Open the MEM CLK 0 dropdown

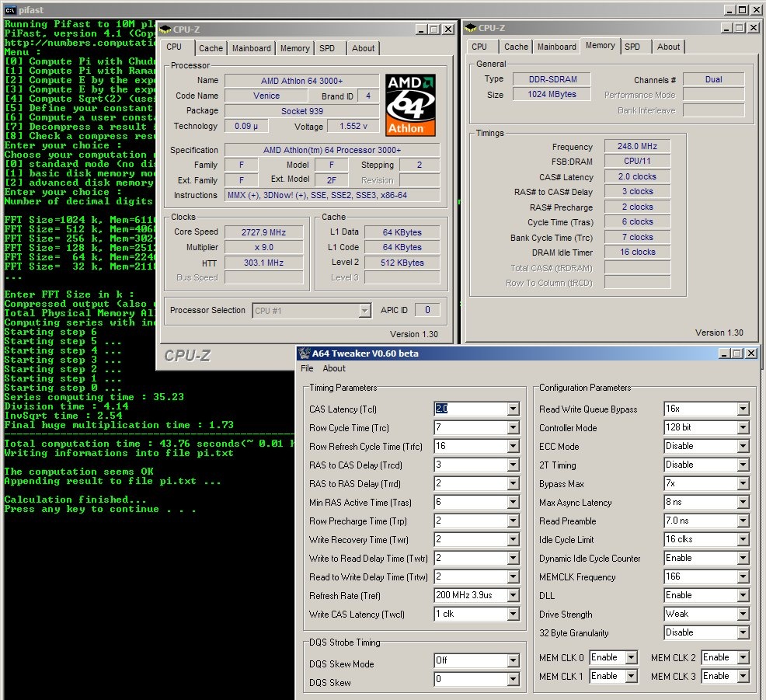(x=631, y=657)
